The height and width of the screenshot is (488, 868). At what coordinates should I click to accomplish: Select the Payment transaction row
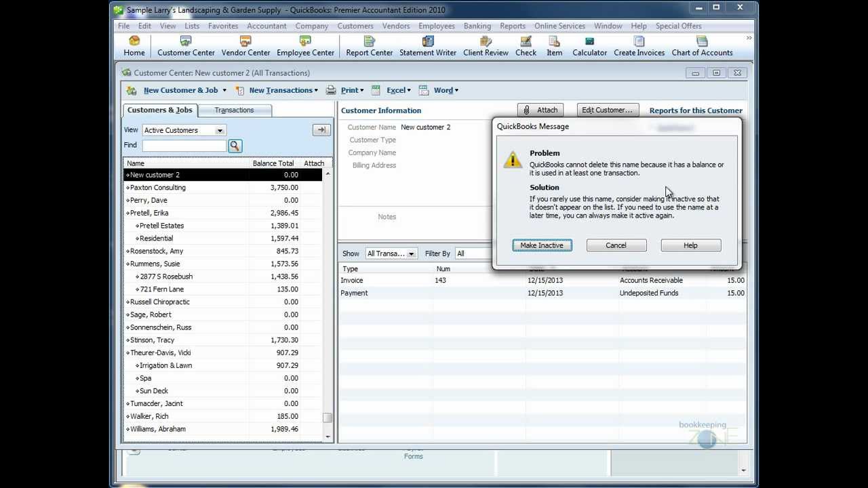[542, 293]
